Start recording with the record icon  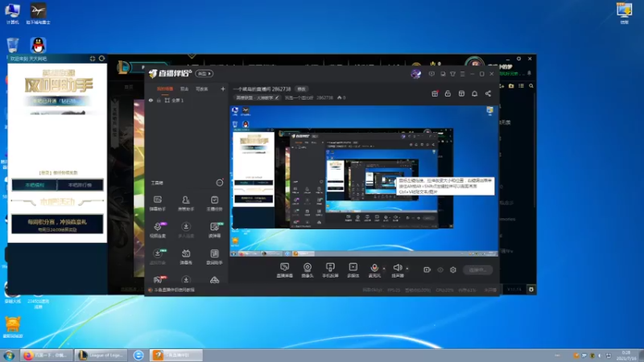(x=427, y=269)
